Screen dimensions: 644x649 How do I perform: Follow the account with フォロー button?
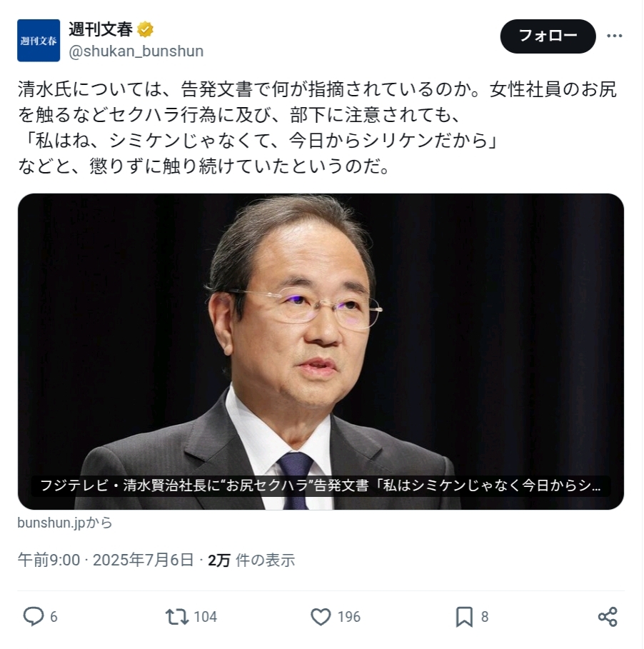[x=548, y=36]
